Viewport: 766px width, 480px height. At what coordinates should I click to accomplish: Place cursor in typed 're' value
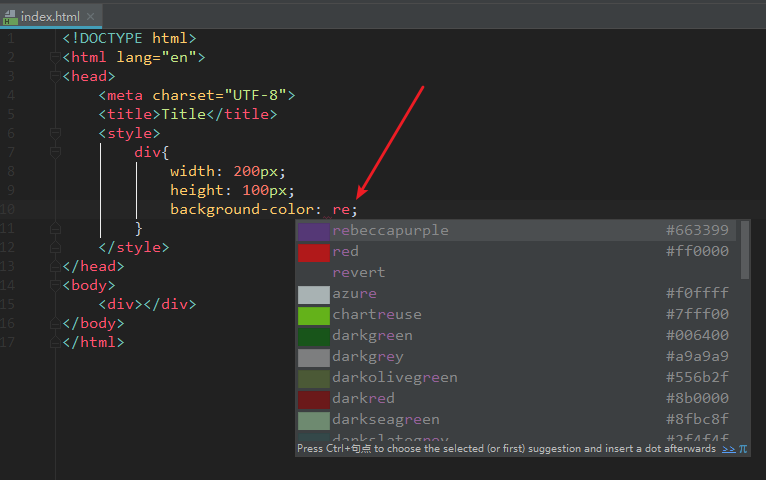(340, 209)
